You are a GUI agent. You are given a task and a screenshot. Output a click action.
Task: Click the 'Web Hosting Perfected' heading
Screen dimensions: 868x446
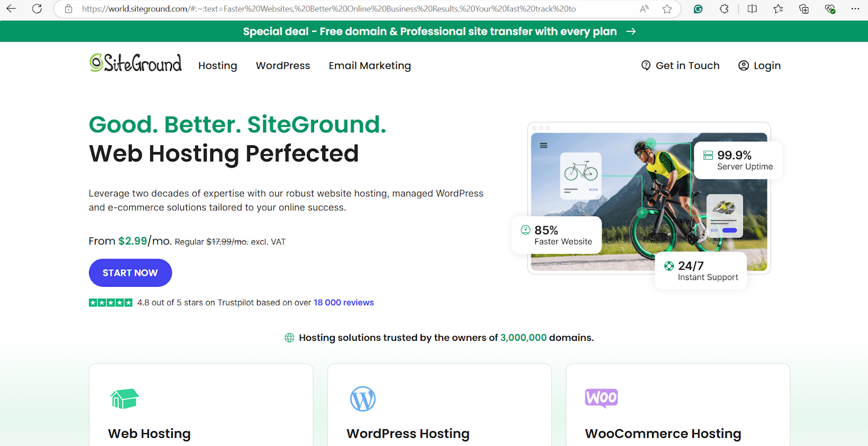224,154
